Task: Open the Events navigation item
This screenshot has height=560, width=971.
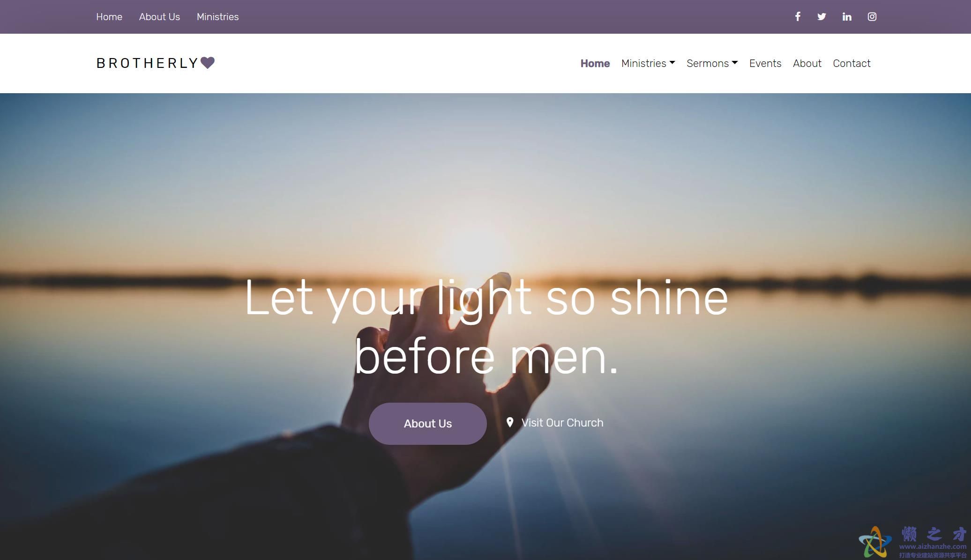Action: point(765,63)
